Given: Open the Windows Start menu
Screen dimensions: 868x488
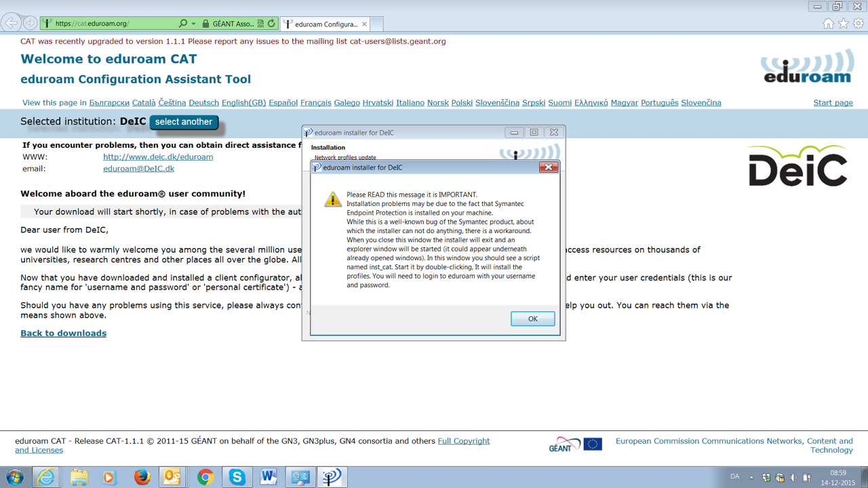Looking at the screenshot, I should (x=14, y=477).
